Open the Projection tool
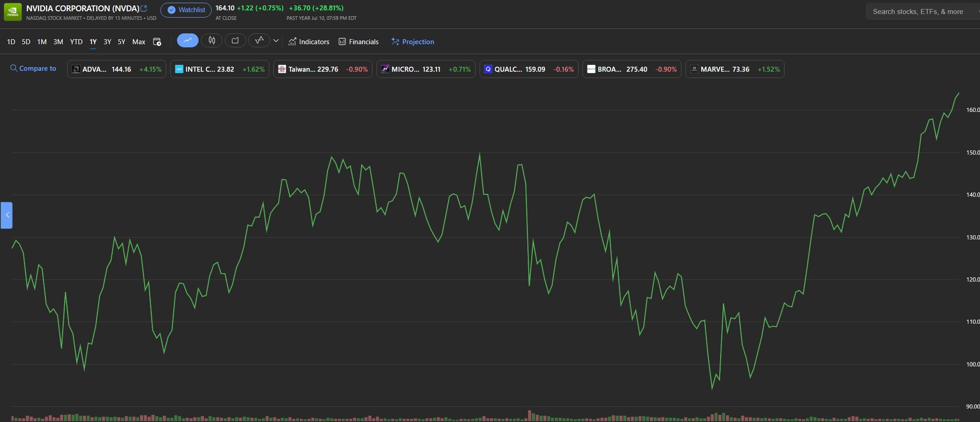 tap(413, 42)
